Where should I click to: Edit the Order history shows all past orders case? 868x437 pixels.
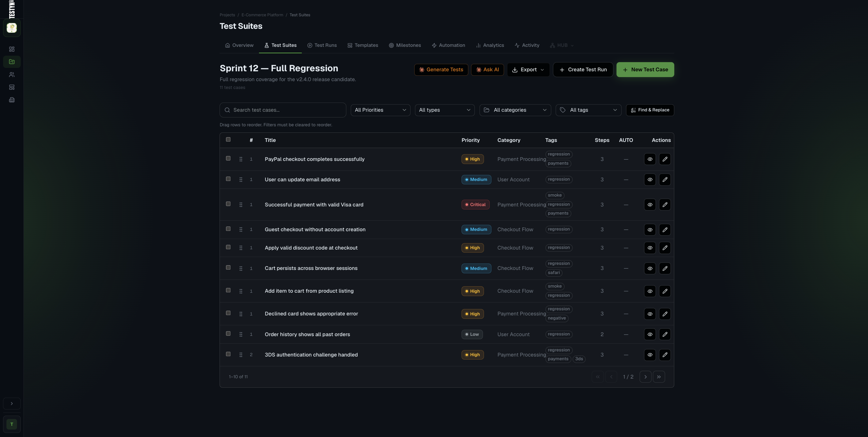coord(665,334)
